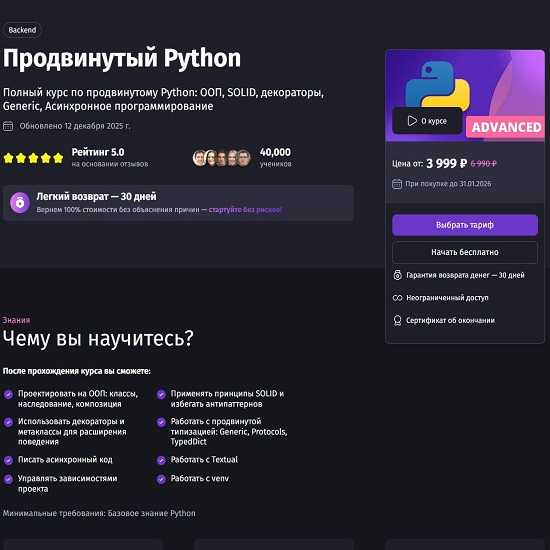Click the checkmark by 'Писать асинхронный код'
This screenshot has width=550, height=550.
(8, 460)
